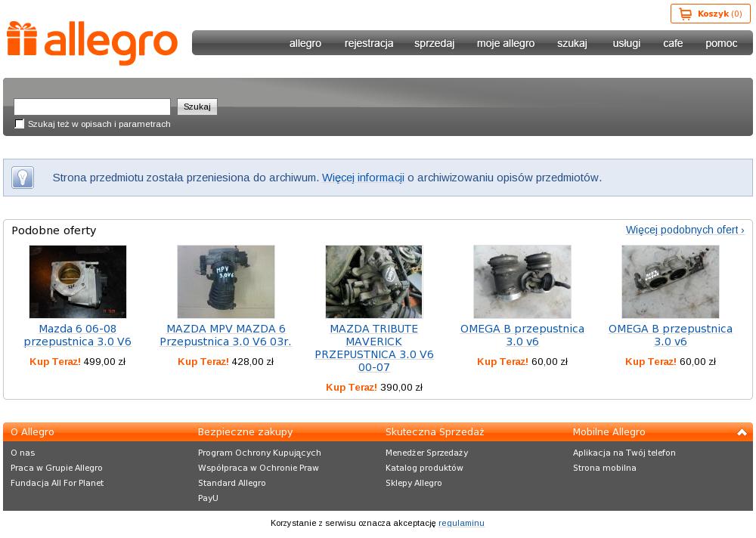Open PayU footer link
Screen dimensions: 756x538
coord(208,498)
